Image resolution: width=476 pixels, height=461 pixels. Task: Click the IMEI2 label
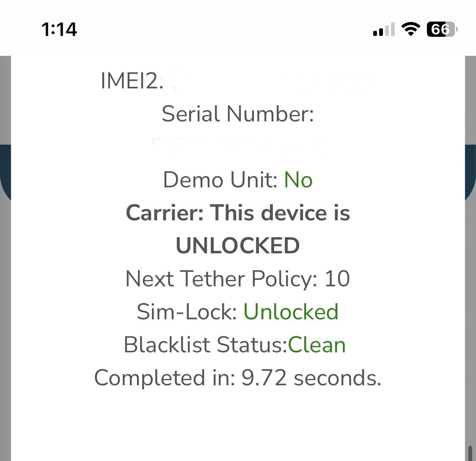[132, 81]
